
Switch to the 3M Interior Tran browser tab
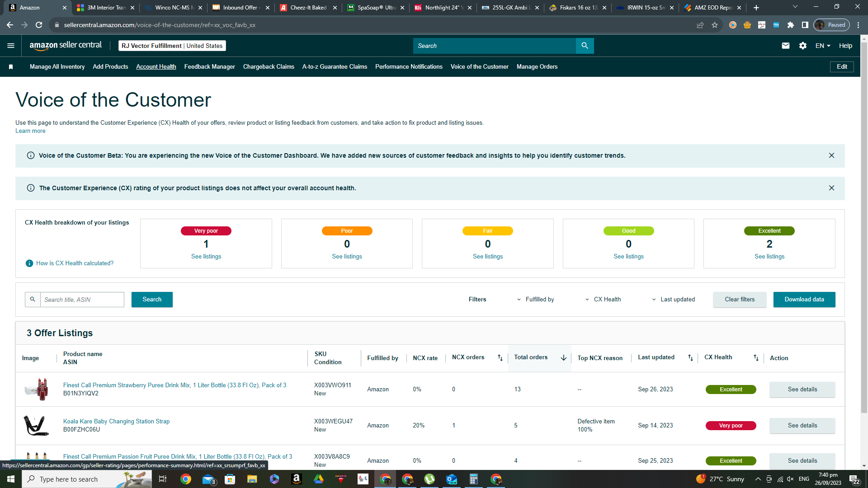105,8
